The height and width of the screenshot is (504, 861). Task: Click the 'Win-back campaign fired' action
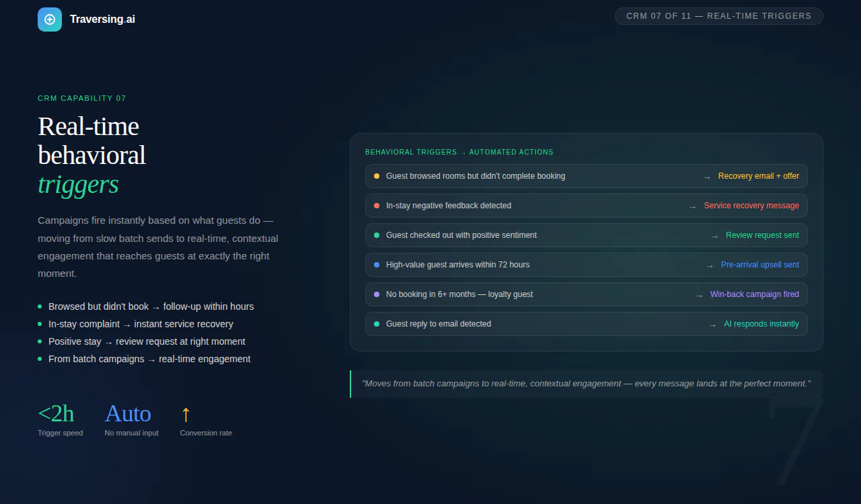pos(755,294)
